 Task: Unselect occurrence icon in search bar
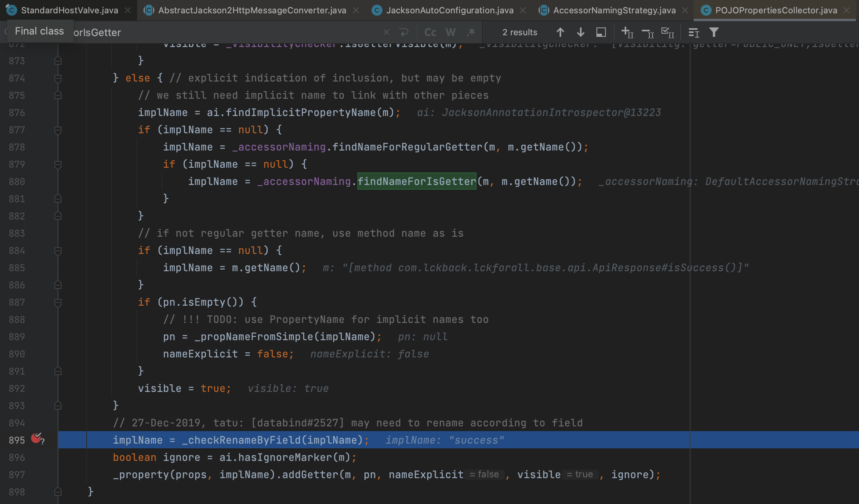click(x=647, y=32)
